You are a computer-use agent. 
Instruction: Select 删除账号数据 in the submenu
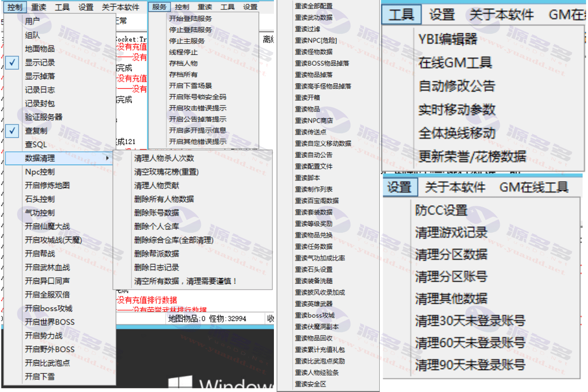pyautogui.click(x=157, y=213)
